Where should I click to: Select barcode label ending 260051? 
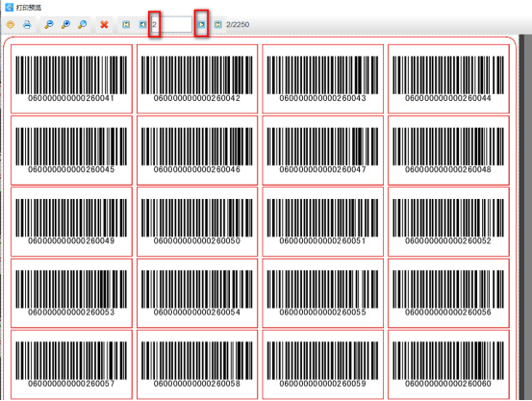click(x=322, y=221)
